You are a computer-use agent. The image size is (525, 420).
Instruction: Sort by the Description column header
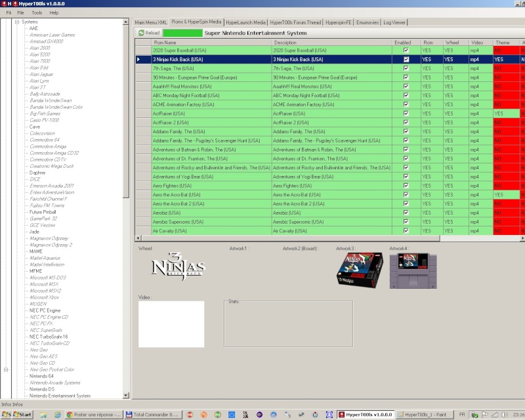(x=332, y=43)
